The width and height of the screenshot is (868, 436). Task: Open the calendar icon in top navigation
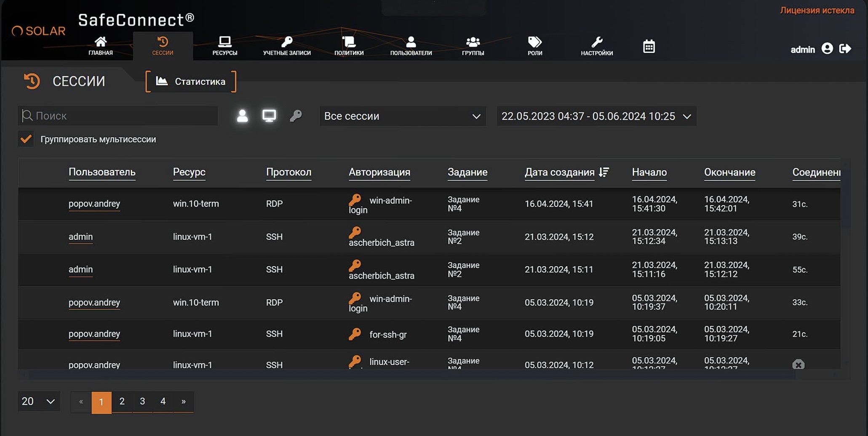pos(649,46)
